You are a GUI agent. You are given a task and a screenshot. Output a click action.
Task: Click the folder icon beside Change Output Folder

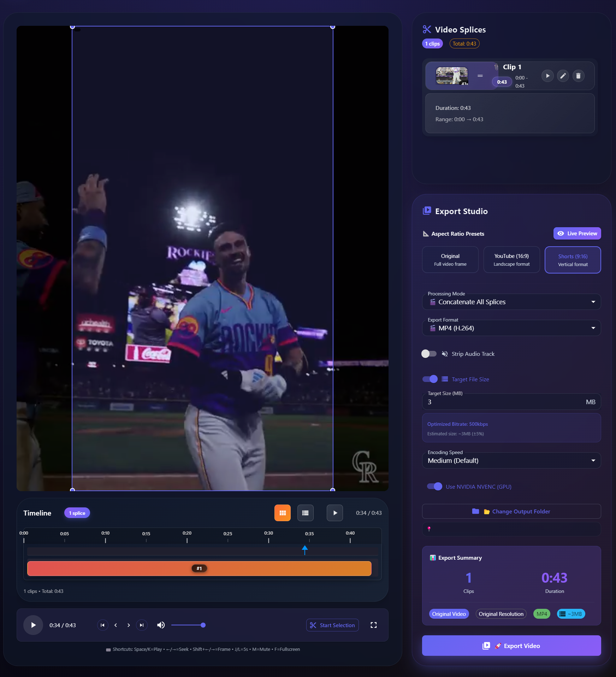pos(475,511)
